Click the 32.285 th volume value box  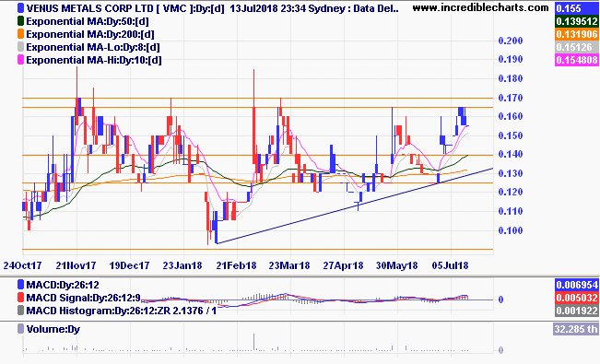[576, 329]
